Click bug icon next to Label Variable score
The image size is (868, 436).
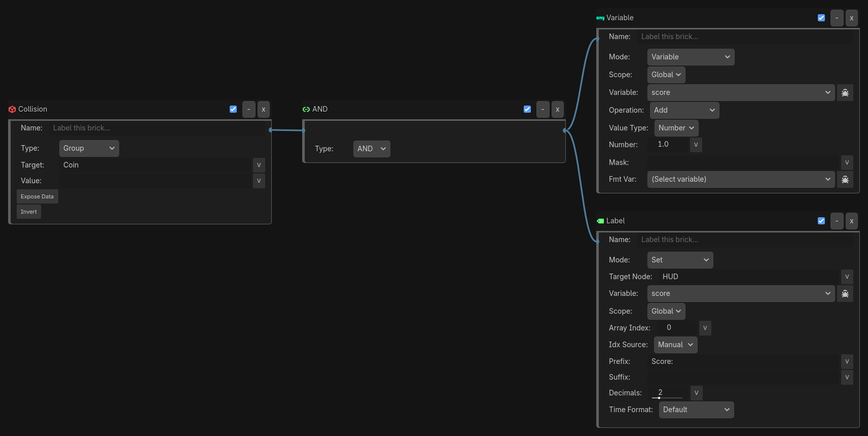(845, 293)
